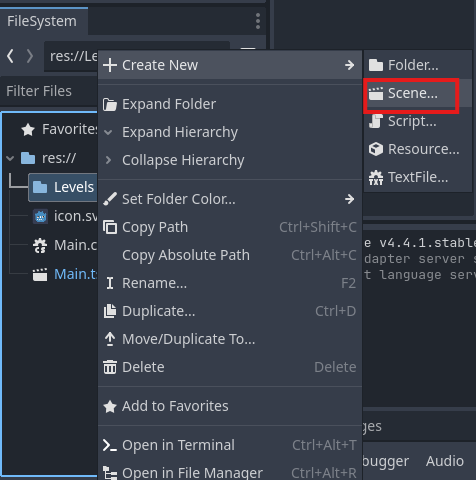The image size is (476, 480).
Task: Click the Copy Path icon
Action: [110, 227]
